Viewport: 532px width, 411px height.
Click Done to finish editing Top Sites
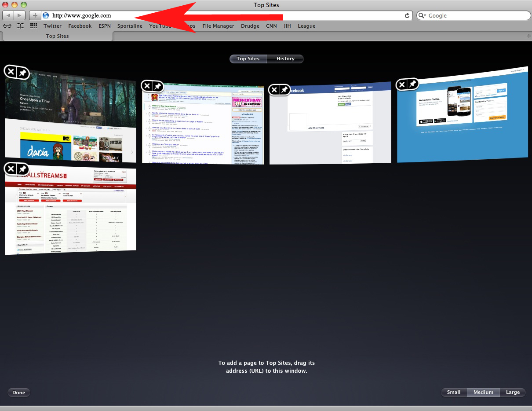(x=19, y=393)
